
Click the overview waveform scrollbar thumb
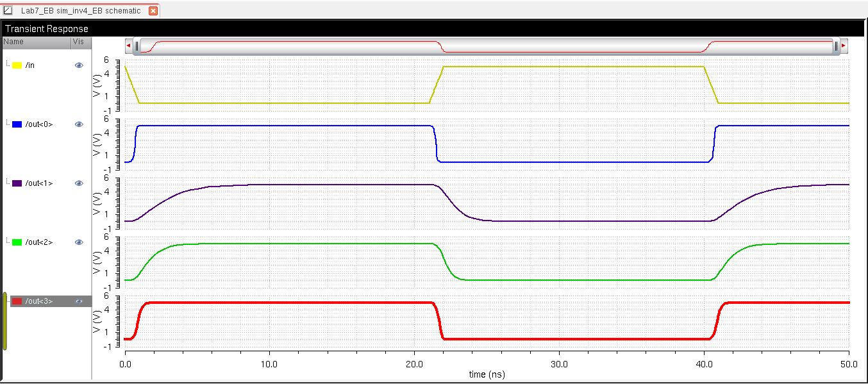tap(487, 46)
